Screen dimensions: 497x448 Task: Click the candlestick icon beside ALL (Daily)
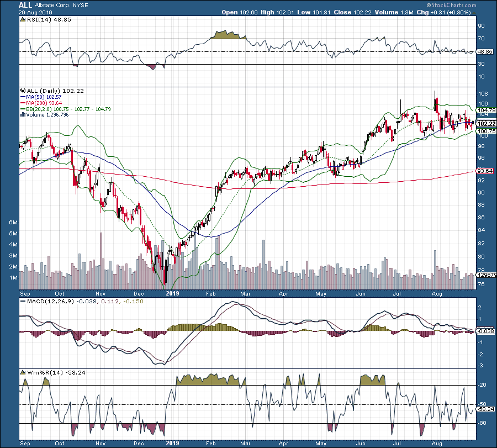pos(23,91)
